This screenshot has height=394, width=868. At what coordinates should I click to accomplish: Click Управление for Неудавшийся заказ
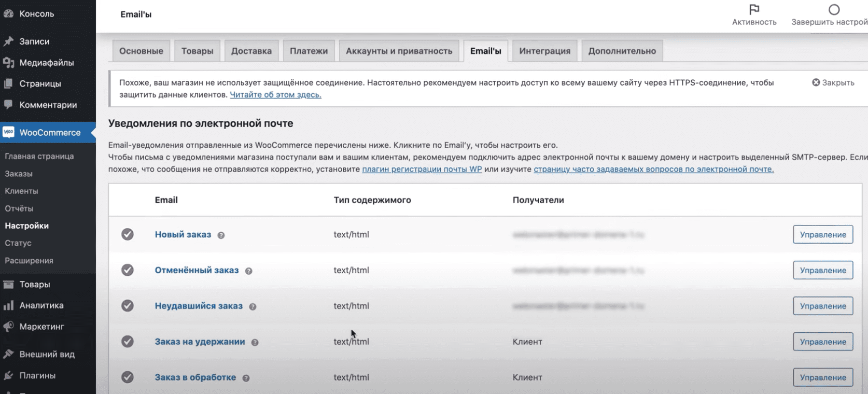pos(823,306)
